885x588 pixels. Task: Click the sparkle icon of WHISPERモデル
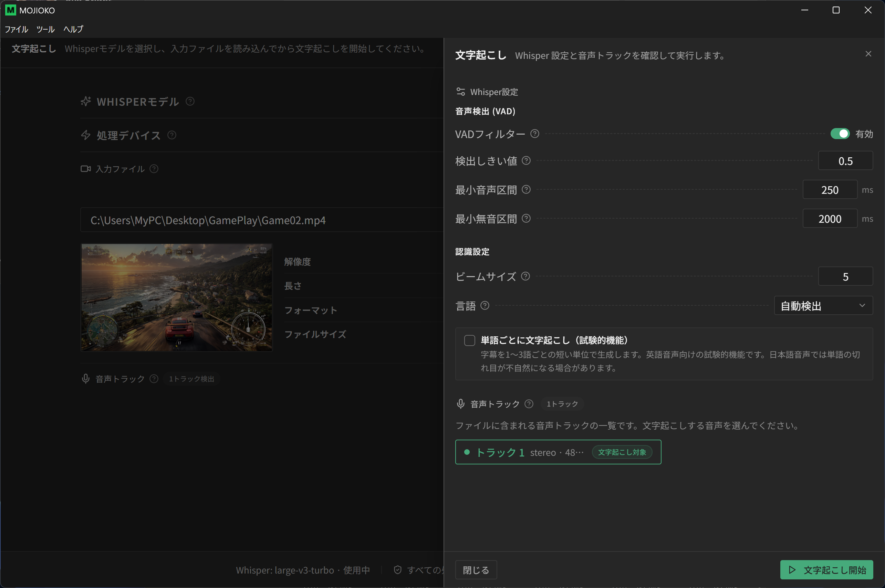coord(86,101)
